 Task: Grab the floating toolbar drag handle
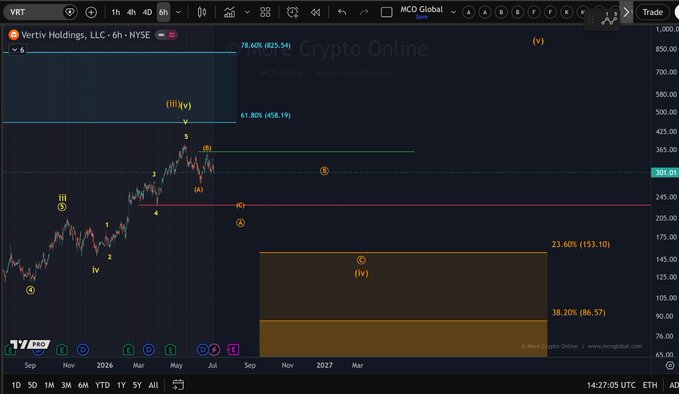click(591, 20)
